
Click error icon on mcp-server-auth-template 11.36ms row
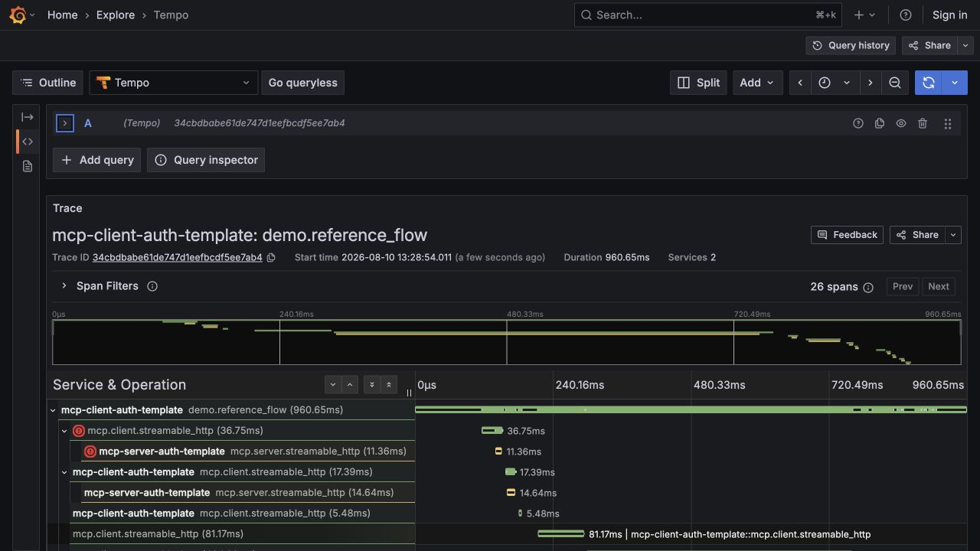(x=90, y=452)
